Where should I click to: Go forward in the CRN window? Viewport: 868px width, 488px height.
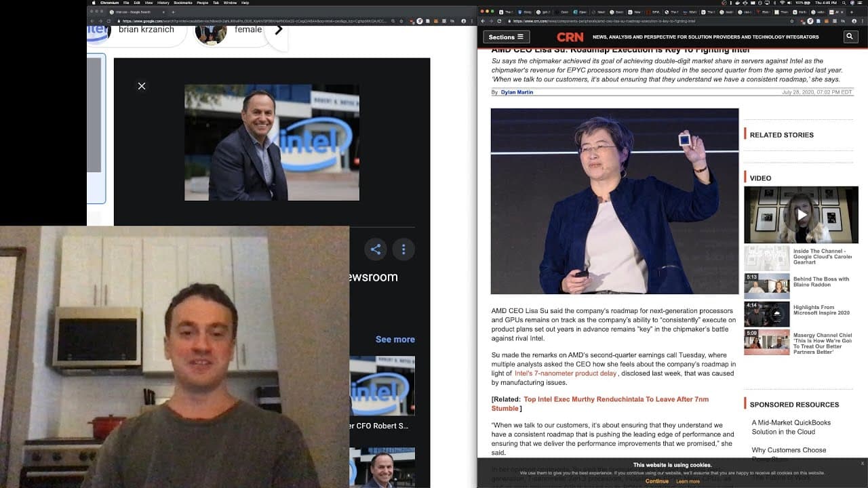pyautogui.click(x=491, y=21)
